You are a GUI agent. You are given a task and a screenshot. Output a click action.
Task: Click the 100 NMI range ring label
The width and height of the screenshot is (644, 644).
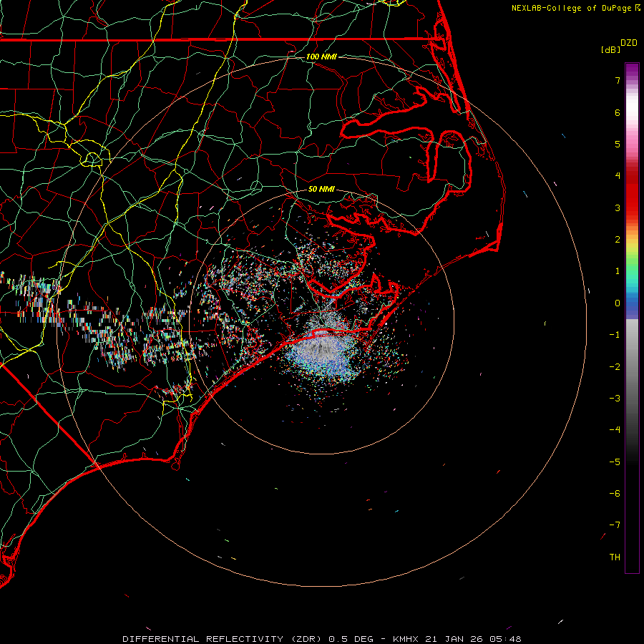(321, 57)
